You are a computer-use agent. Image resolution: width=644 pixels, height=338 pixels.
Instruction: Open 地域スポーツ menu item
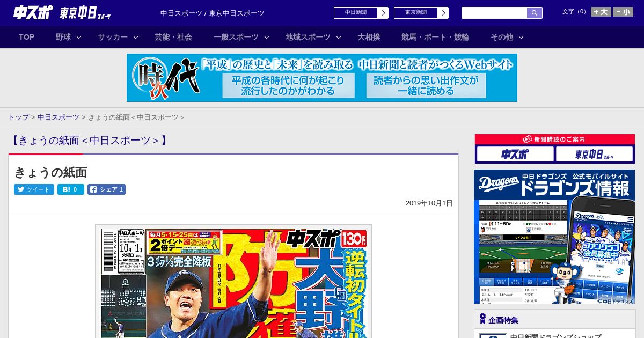[x=308, y=37]
